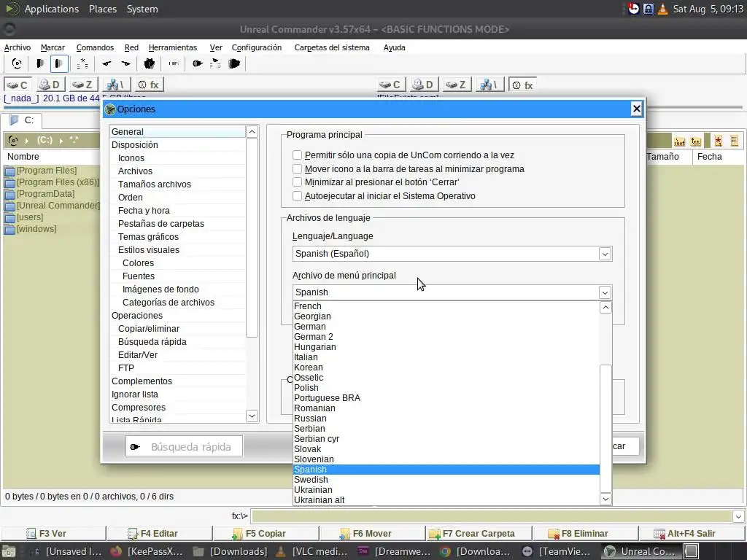Open Applications menu in top panel
This screenshot has height=560, width=747.
pyautogui.click(x=52, y=9)
